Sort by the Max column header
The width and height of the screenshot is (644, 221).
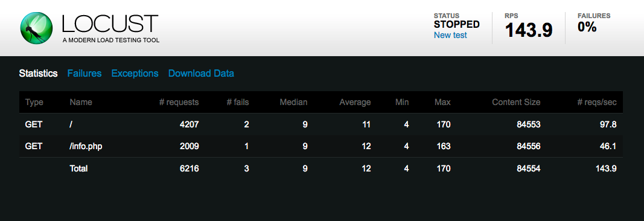pyautogui.click(x=442, y=102)
